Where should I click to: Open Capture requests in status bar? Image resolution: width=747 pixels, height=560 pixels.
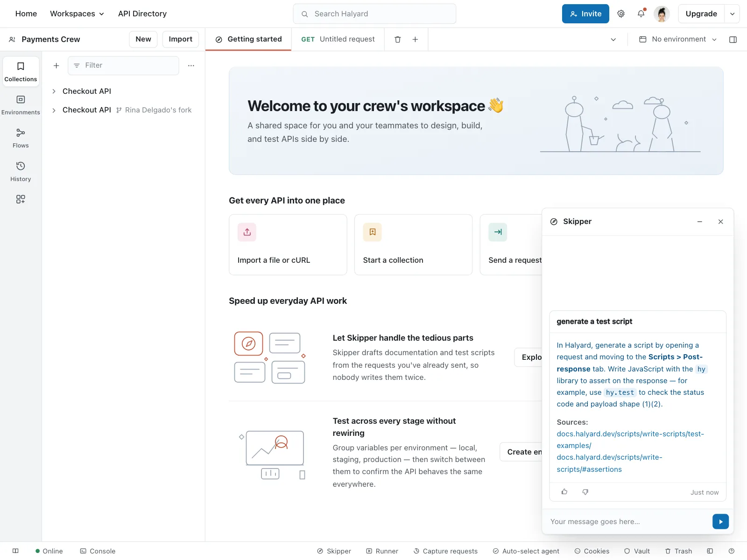point(445,551)
